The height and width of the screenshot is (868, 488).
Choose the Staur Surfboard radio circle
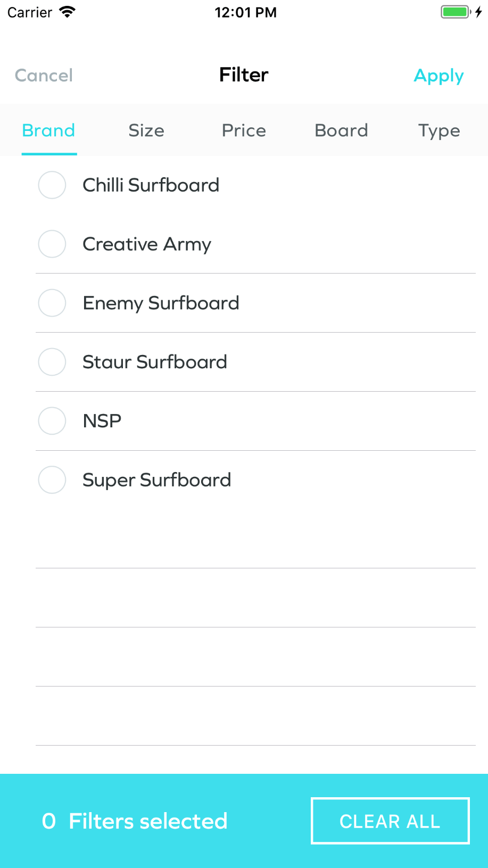tap(52, 362)
